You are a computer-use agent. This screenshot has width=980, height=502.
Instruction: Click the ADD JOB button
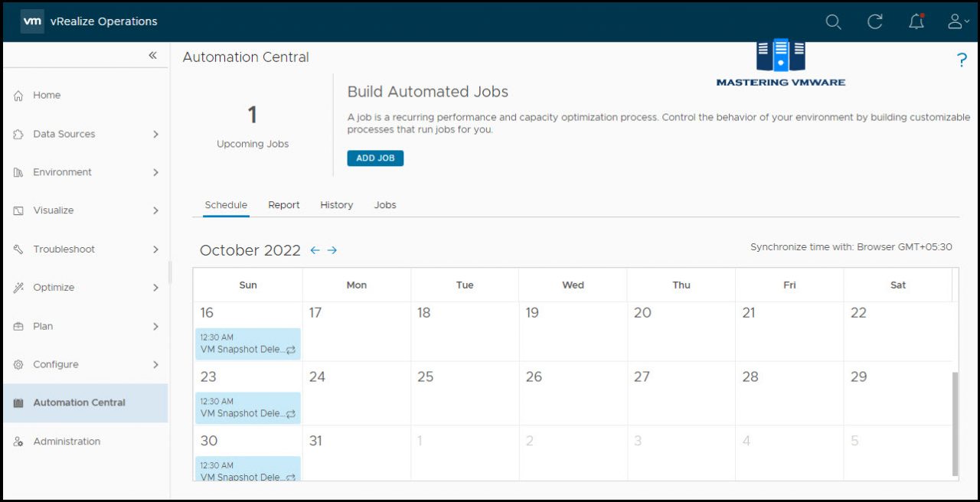(375, 158)
